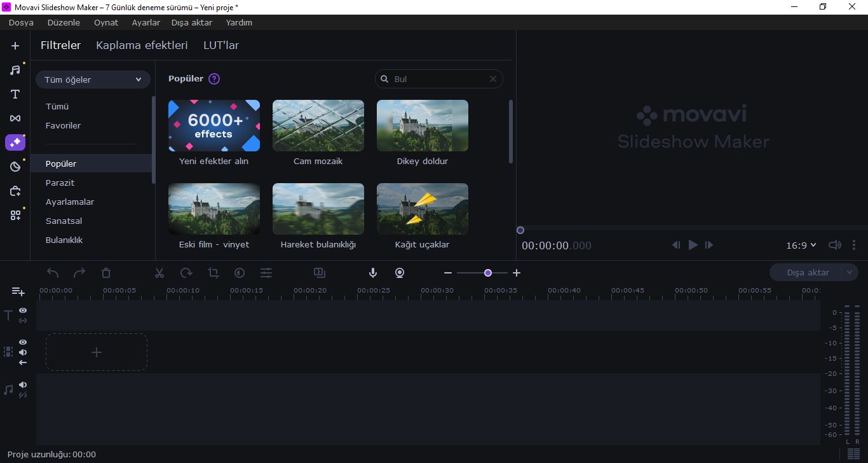868x463 pixels.
Task: Switch to Kaplama efektleri tab
Action: pos(142,45)
